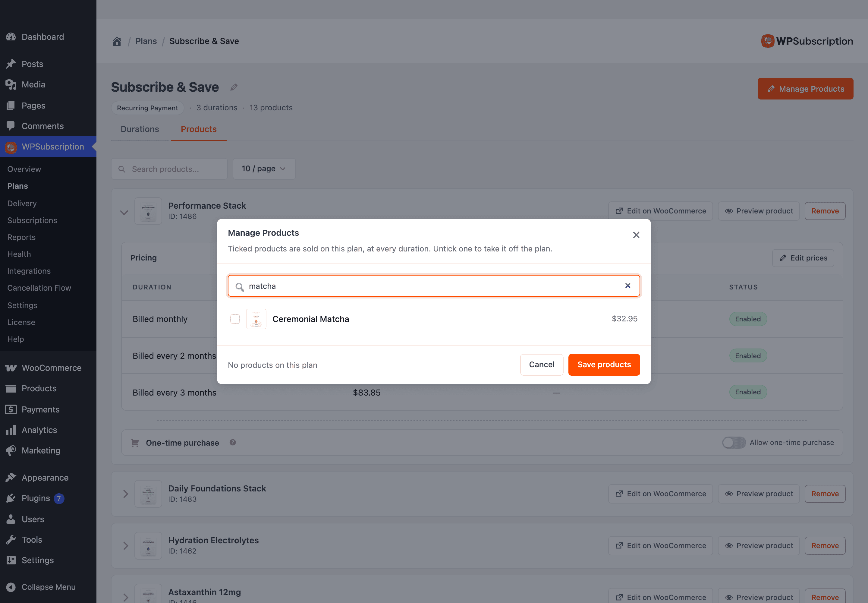
Task: Select WPSubscription in the sidebar
Action: tap(48, 147)
